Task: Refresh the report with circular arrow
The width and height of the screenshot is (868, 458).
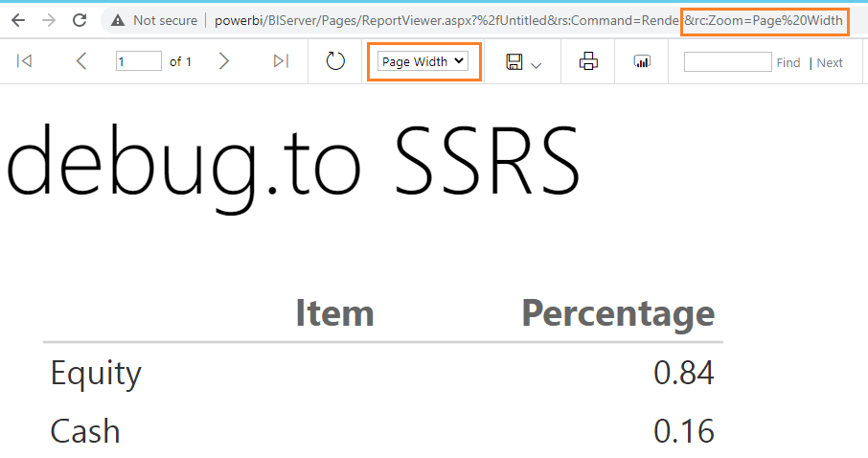Action: pos(335,61)
